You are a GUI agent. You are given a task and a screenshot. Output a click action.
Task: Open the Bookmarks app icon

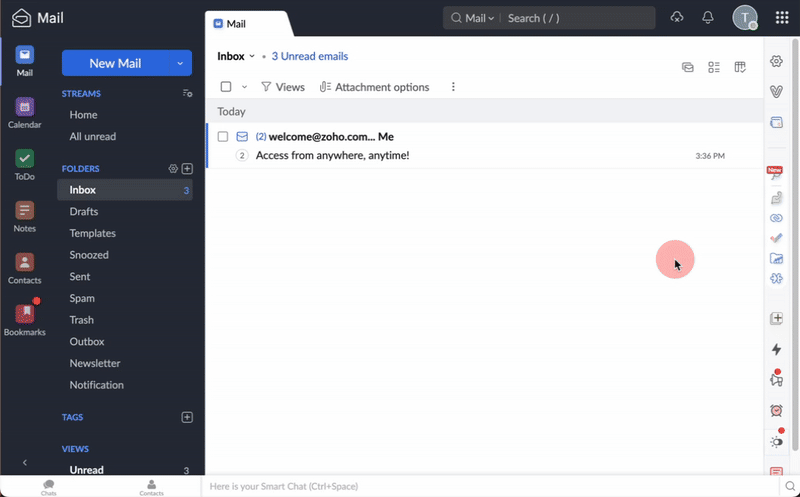point(24,315)
